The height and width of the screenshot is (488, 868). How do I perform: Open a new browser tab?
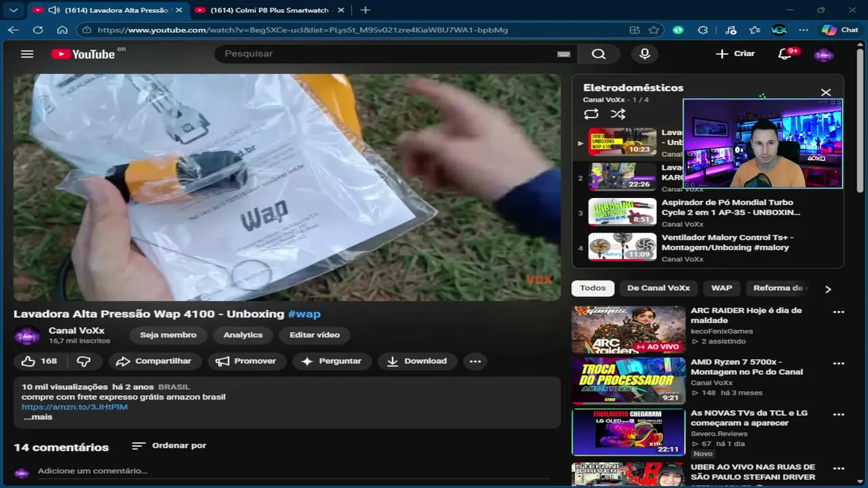pos(365,10)
